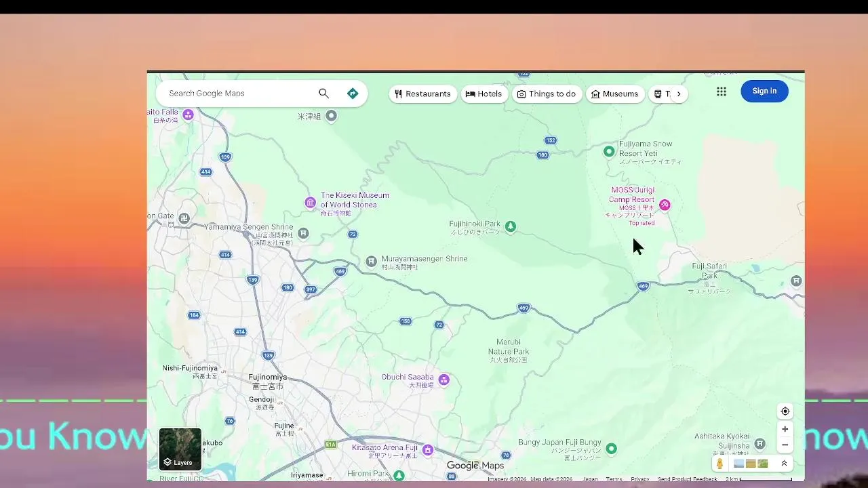
Task: Open the Google apps grid
Action: pos(722,91)
